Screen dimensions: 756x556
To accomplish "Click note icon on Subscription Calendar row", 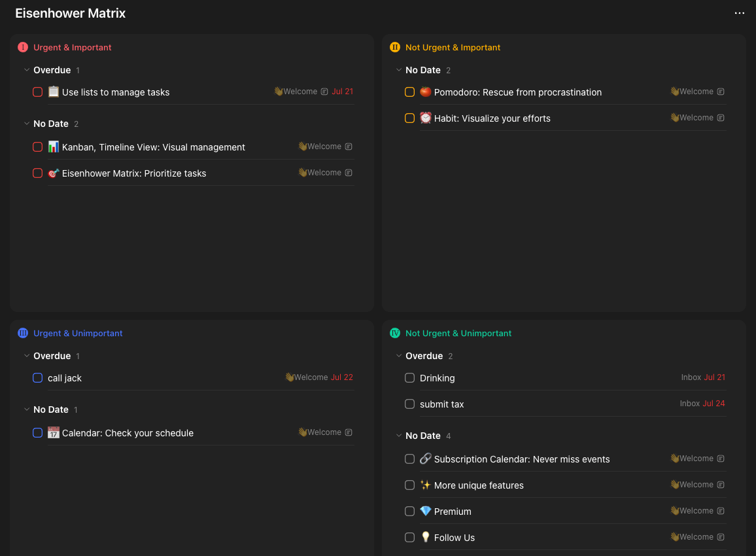I will [721, 459].
